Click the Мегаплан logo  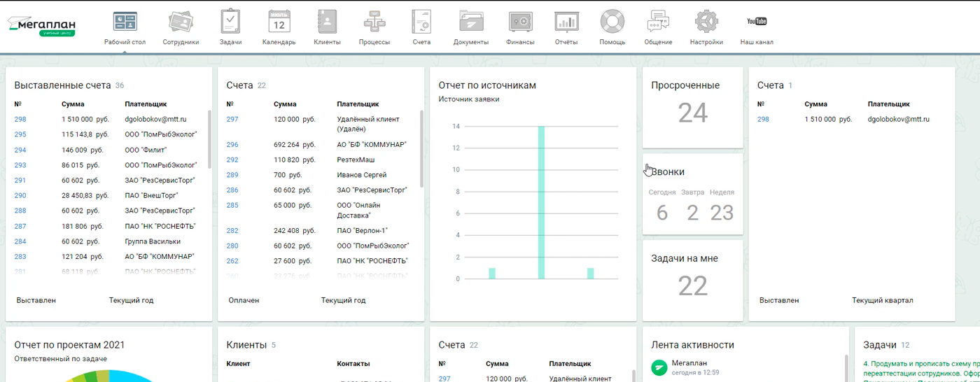point(42,26)
